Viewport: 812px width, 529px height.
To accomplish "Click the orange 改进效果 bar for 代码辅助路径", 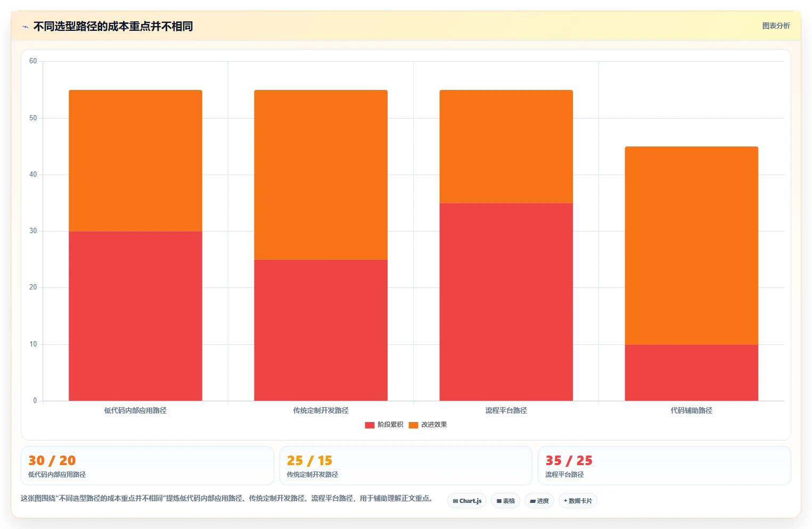I will point(691,245).
